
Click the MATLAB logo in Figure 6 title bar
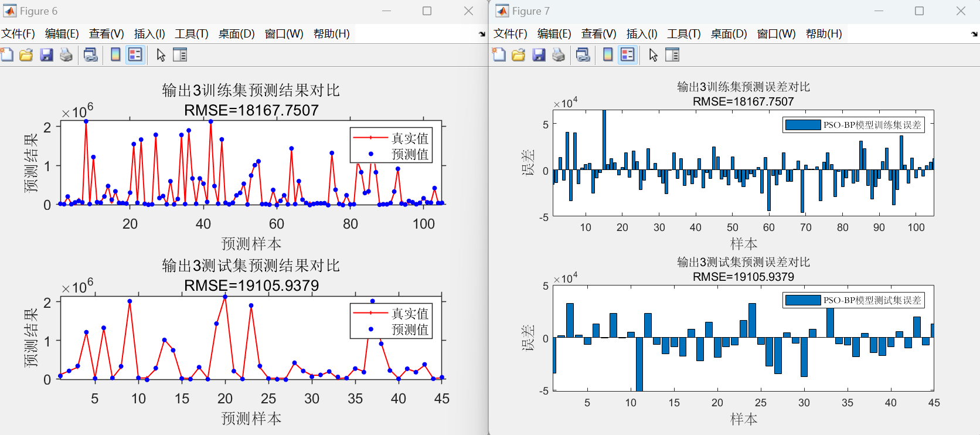[x=10, y=11]
